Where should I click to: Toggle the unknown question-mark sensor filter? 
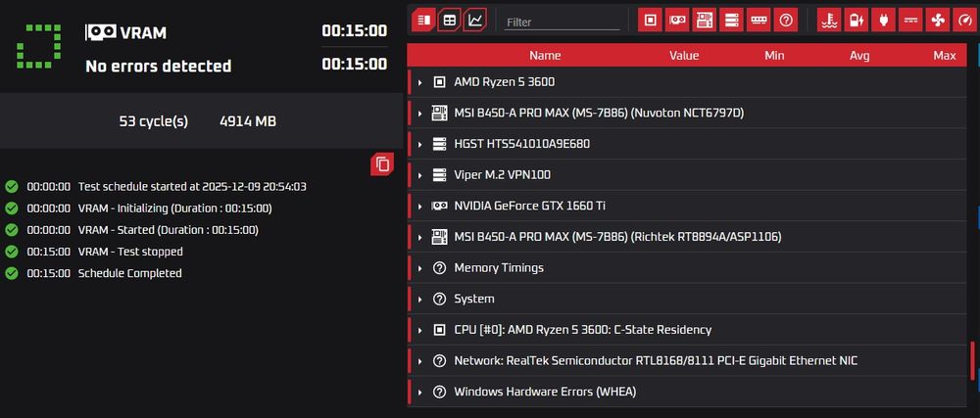[x=786, y=21]
